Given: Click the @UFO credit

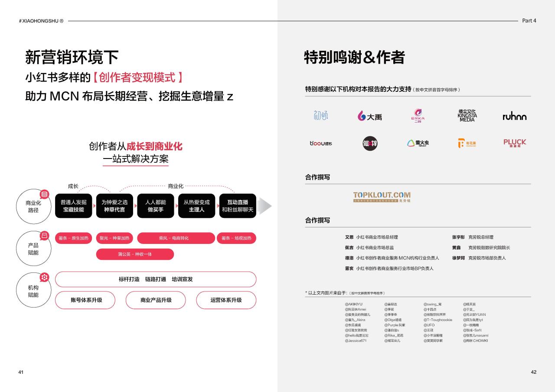Looking at the screenshot, I should pyautogui.click(x=429, y=325).
